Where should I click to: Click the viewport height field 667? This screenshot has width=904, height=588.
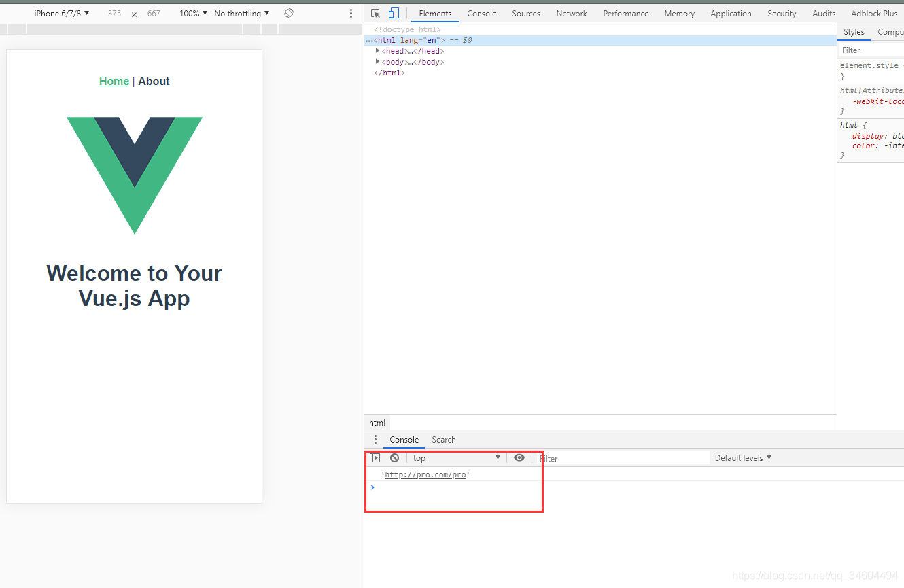point(154,13)
